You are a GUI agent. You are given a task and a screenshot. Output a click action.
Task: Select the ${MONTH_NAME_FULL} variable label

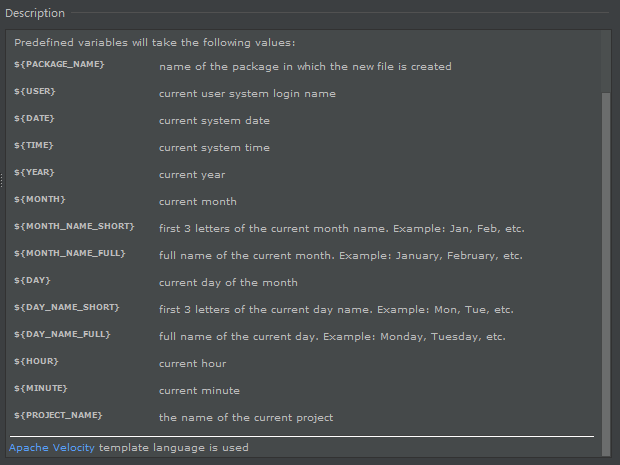click(70, 254)
